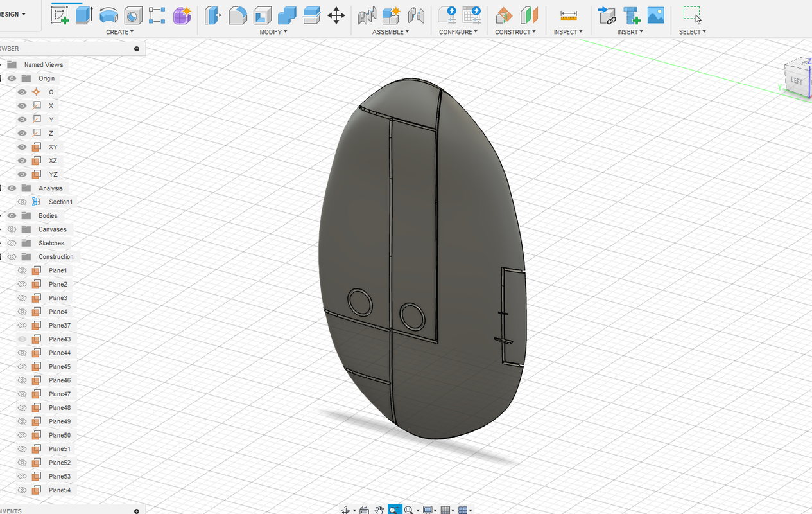Select the Shell tool
Image resolution: width=812 pixels, height=514 pixels.
click(263, 15)
